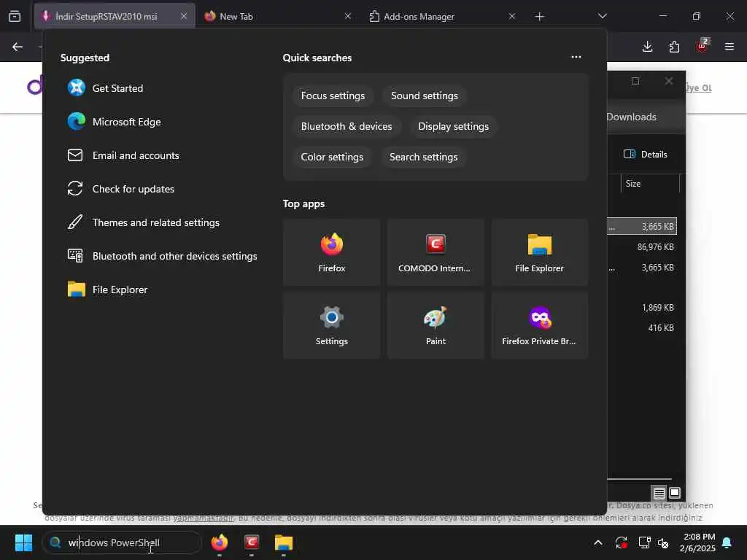747x560 pixels.
Task: Focus the taskbar search box
Action: click(x=122, y=542)
